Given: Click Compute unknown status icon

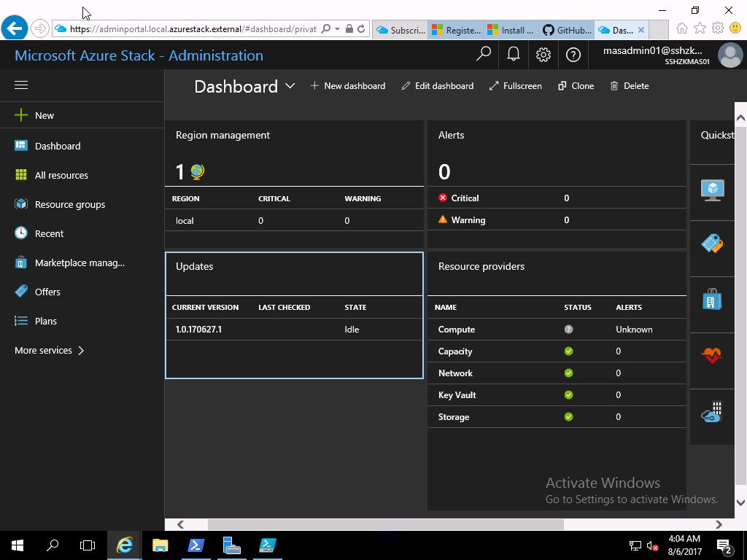Looking at the screenshot, I should (568, 329).
